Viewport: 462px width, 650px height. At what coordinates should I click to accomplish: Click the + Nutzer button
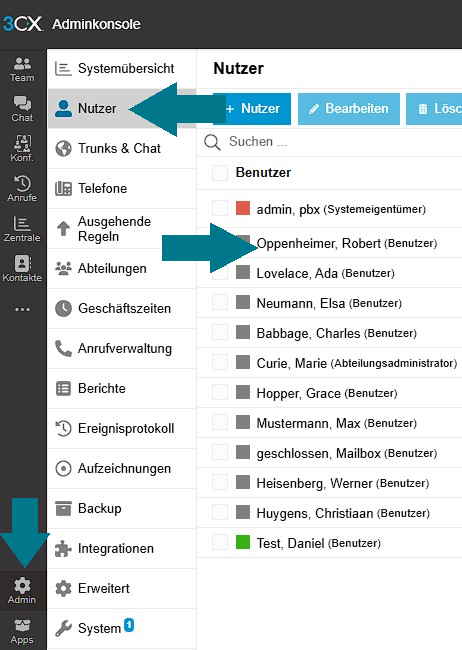point(252,109)
